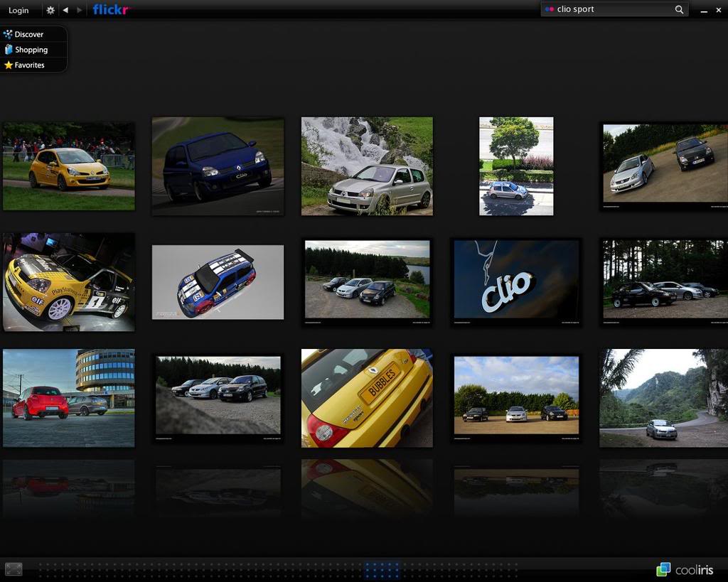Open the Favorites menu item
The height and width of the screenshot is (582, 728).
(29, 65)
